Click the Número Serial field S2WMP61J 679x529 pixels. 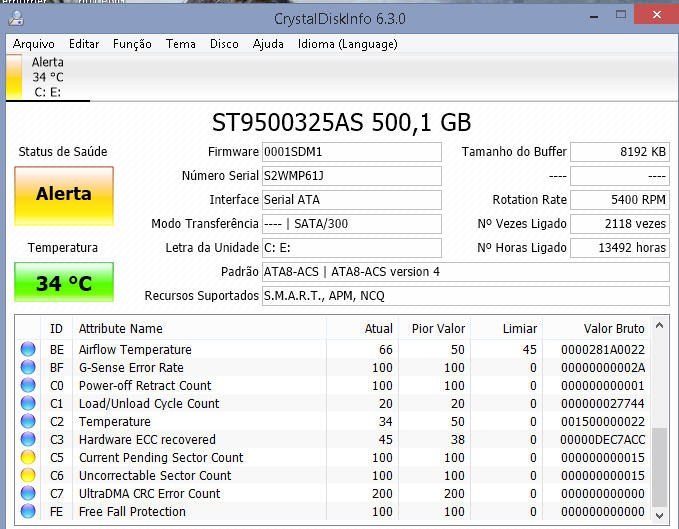[x=352, y=176]
